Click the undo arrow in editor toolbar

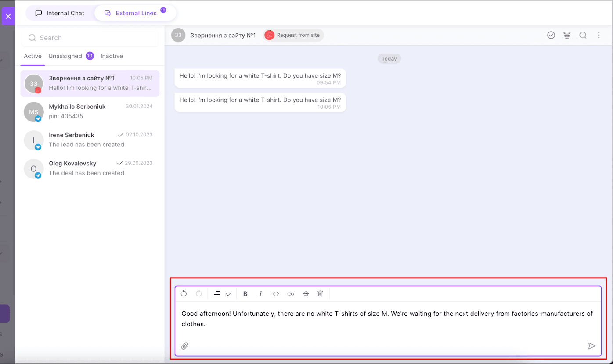pyautogui.click(x=184, y=294)
